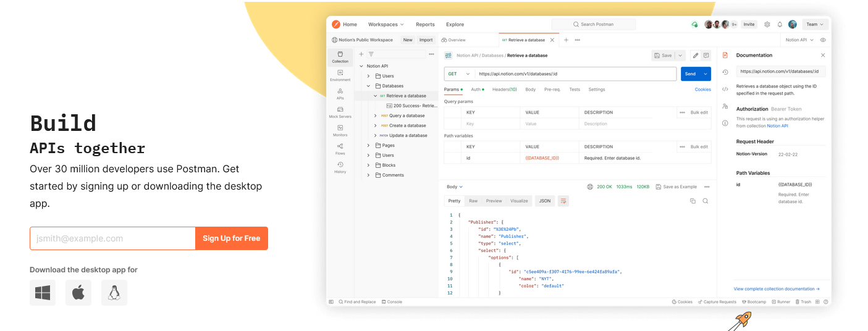This screenshot has width=868, height=331.
Task: Click the plus icon above the collection tree
Action: pos(361,54)
